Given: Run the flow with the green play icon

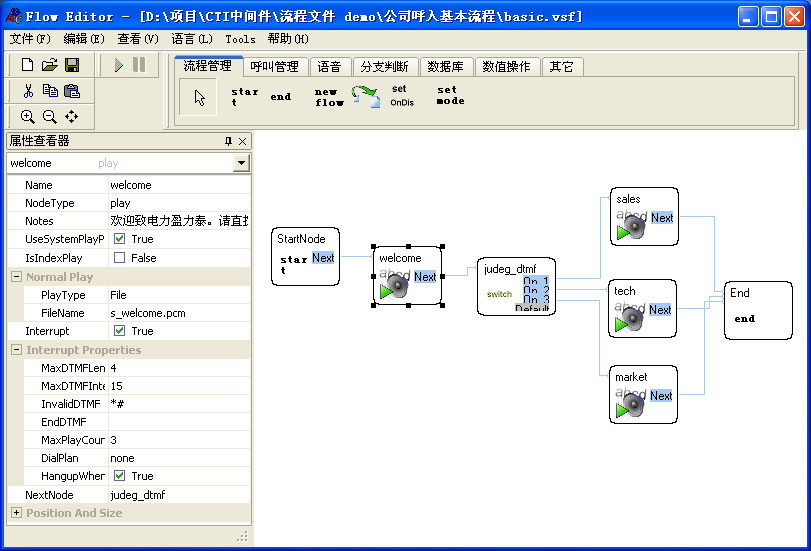Looking at the screenshot, I should [119, 65].
